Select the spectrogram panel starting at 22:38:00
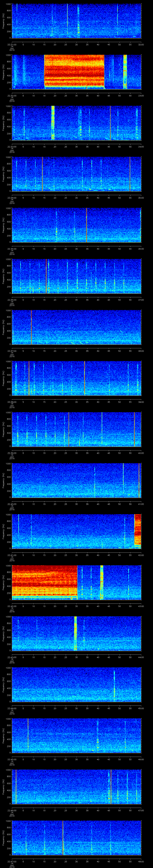 77,378
